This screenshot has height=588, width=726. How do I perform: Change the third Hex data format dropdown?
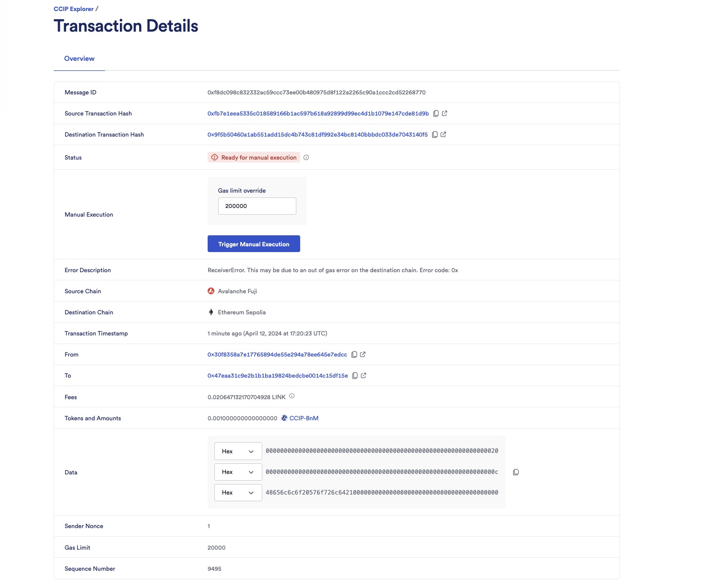(x=238, y=493)
